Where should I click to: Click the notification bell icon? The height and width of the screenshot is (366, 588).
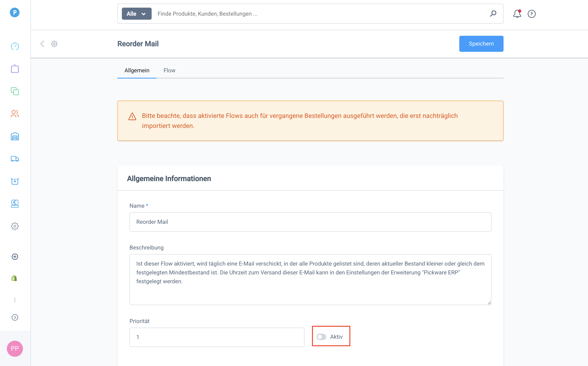point(517,14)
